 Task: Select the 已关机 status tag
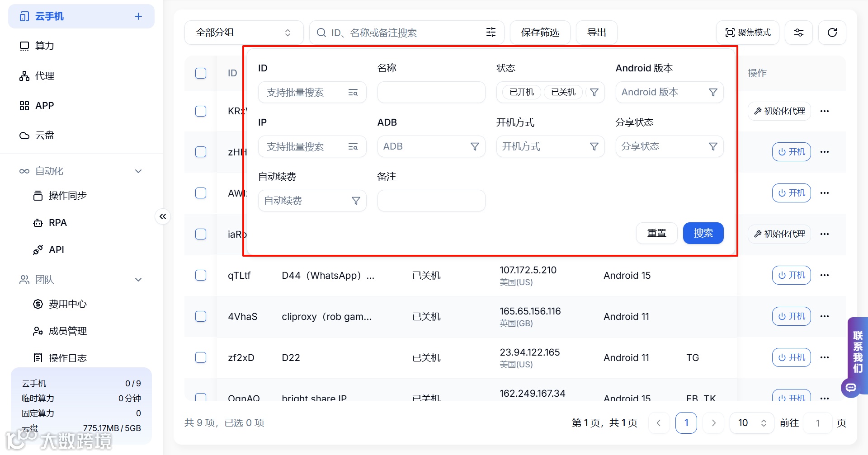(x=563, y=92)
